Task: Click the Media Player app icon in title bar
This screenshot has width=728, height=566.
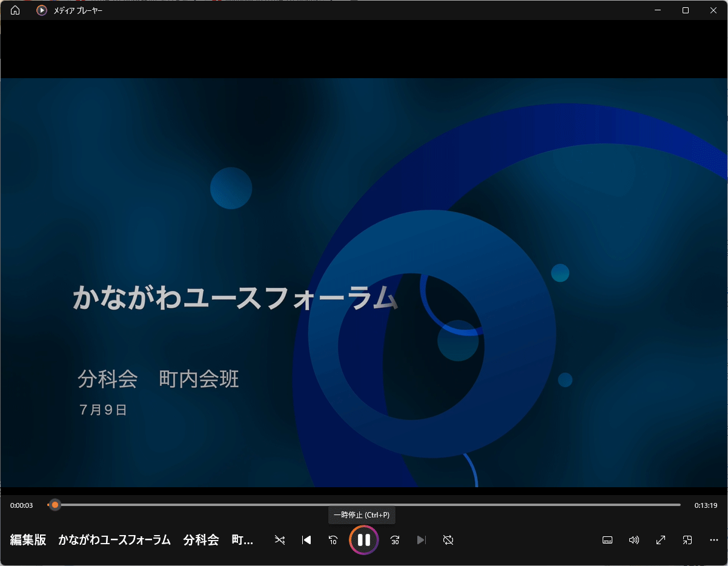Action: click(x=42, y=10)
